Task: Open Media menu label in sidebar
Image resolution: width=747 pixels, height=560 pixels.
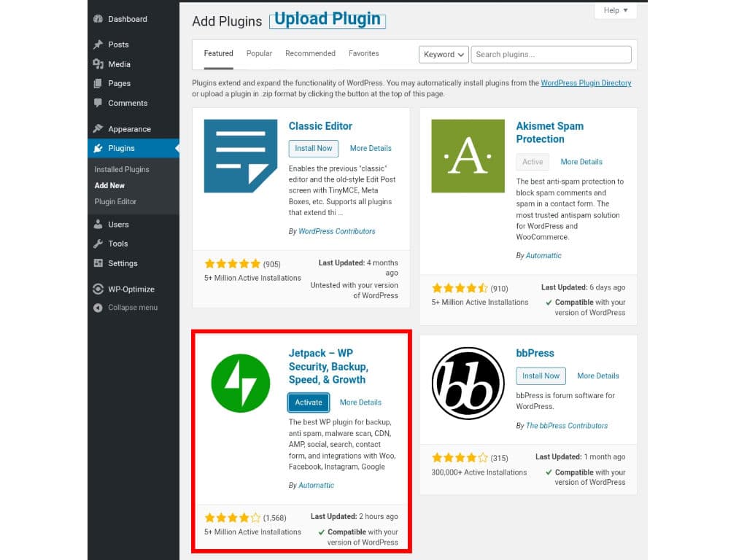Action: 119,64
